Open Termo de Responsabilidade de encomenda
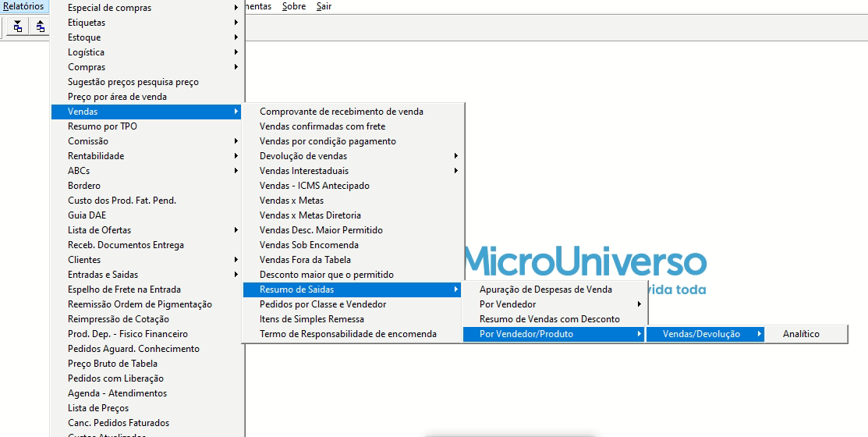868x437 pixels. point(352,334)
